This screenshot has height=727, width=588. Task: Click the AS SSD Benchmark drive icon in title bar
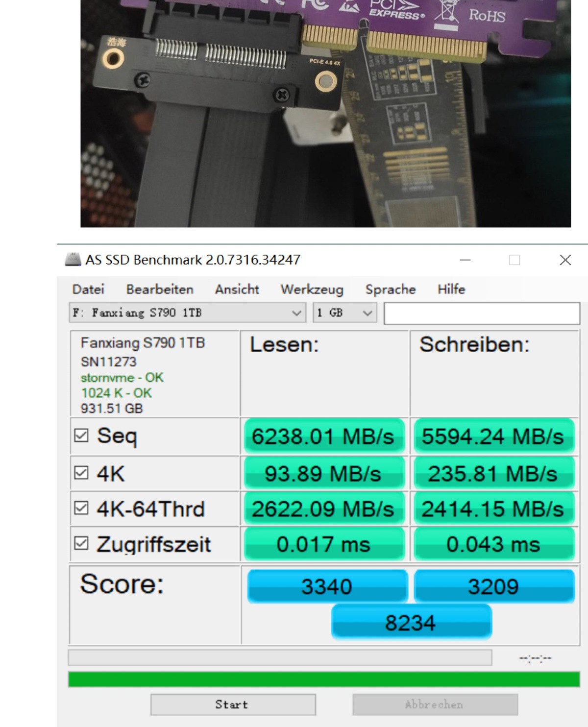pos(73,259)
